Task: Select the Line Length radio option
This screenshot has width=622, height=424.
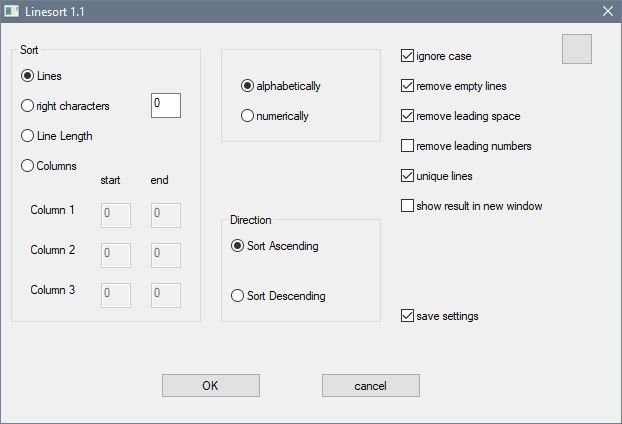Action: [57, 136]
